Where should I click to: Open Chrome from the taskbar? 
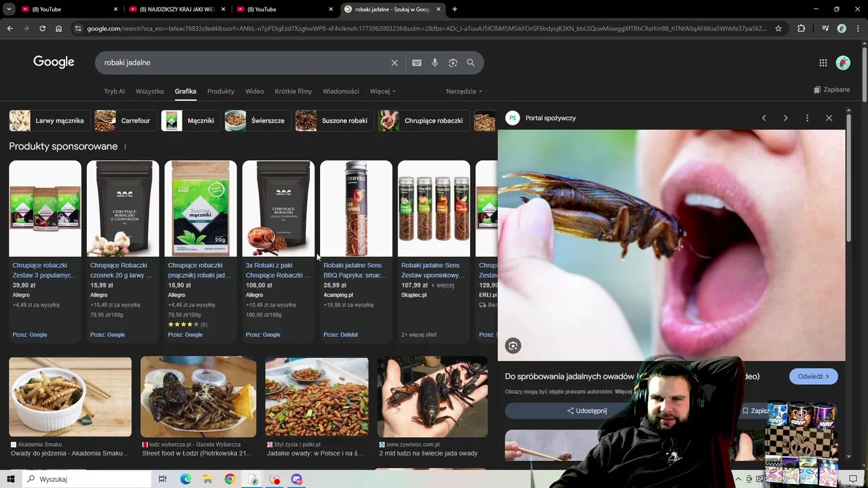coord(230,479)
